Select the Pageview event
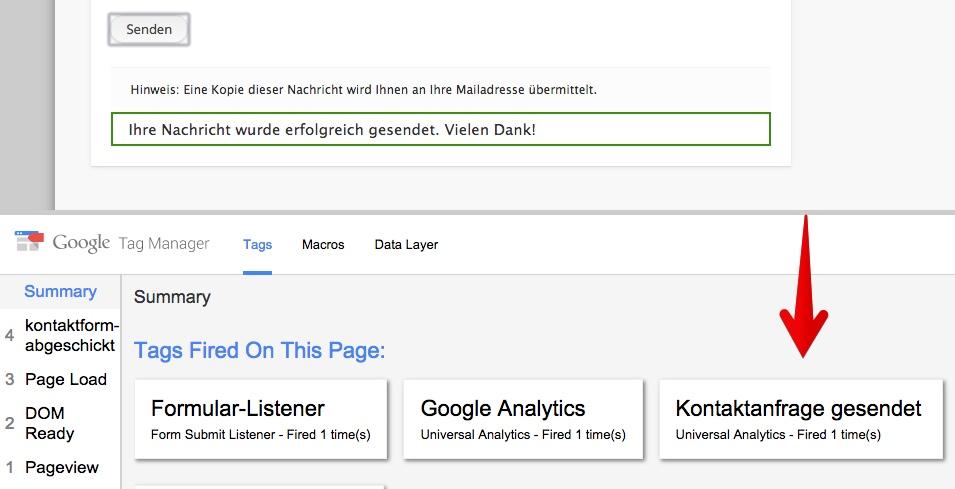The image size is (955, 489). (x=60, y=468)
